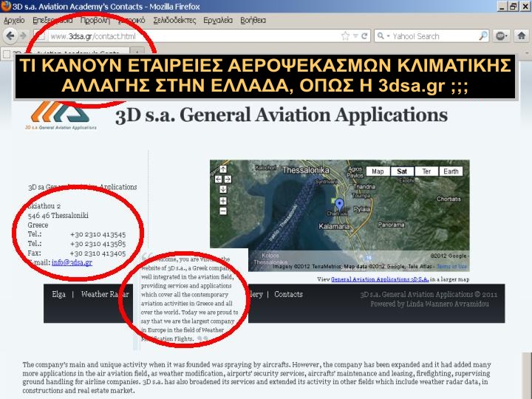Switch map view to Ter

pos(426,171)
